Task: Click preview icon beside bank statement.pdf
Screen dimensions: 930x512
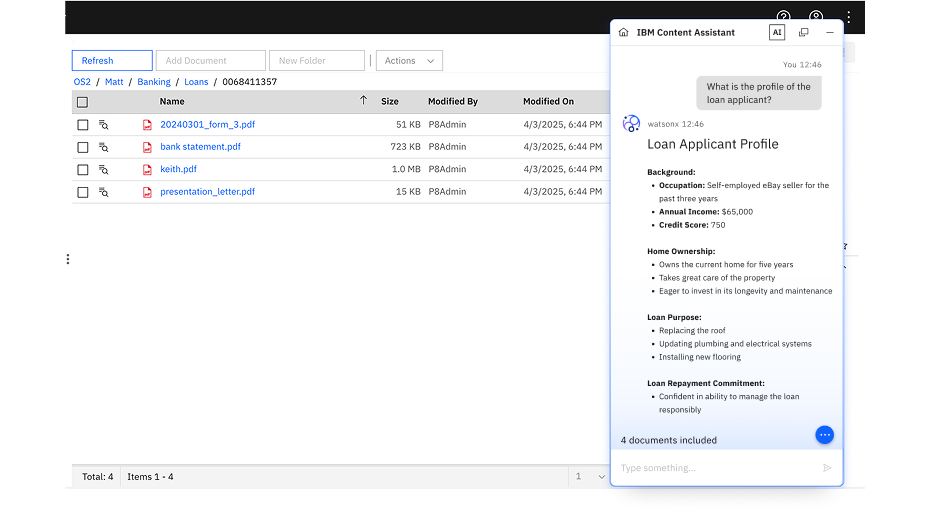Action: click(104, 147)
